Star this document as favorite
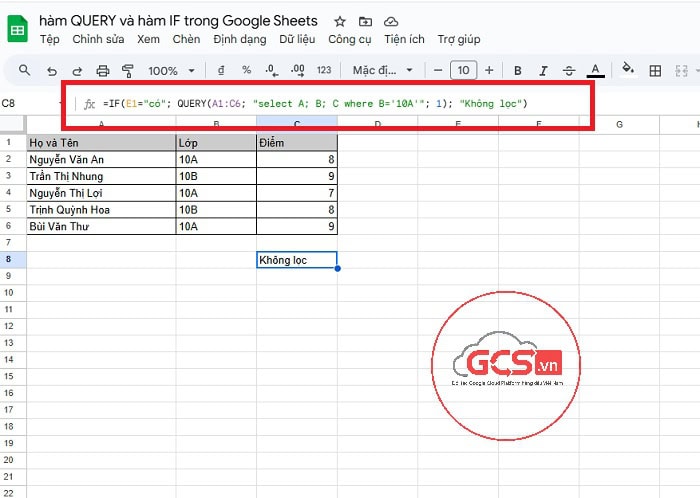700x498 pixels. click(x=340, y=21)
